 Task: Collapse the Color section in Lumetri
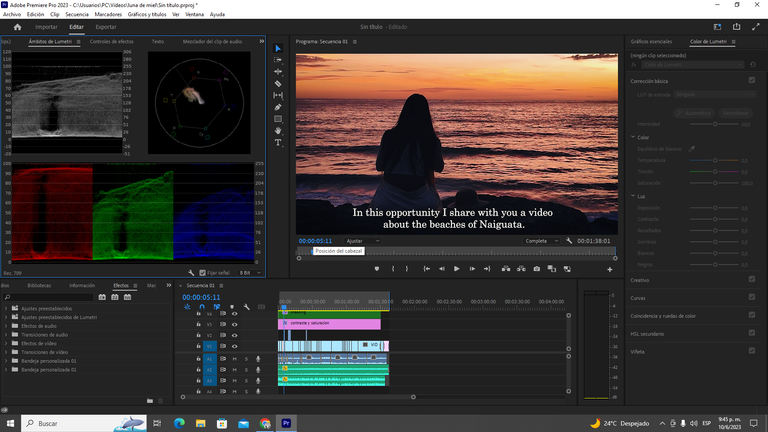(x=633, y=137)
